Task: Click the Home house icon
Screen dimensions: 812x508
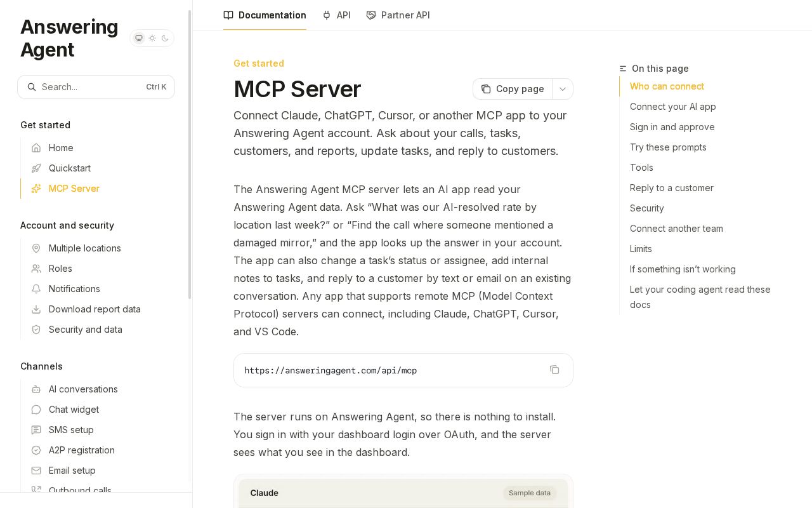Action: click(x=36, y=148)
